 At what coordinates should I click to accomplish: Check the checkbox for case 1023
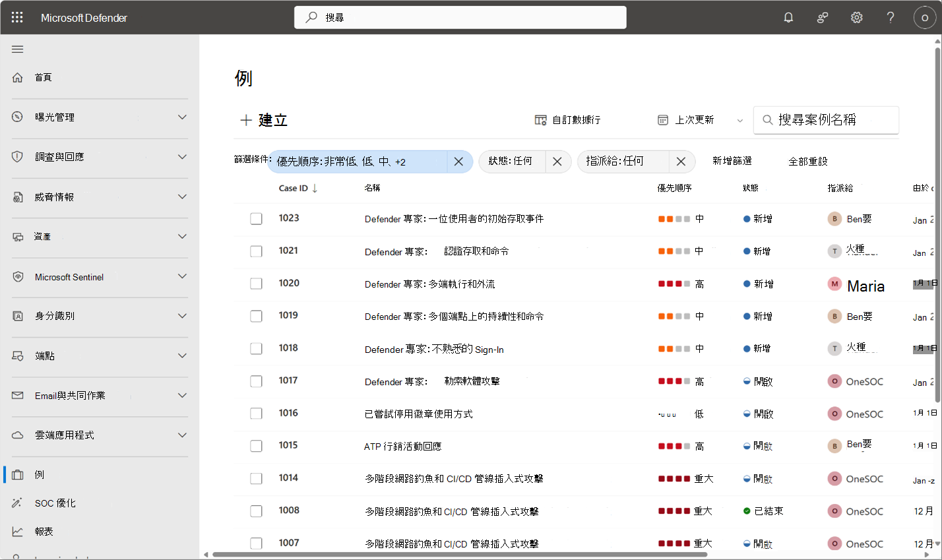point(256,218)
